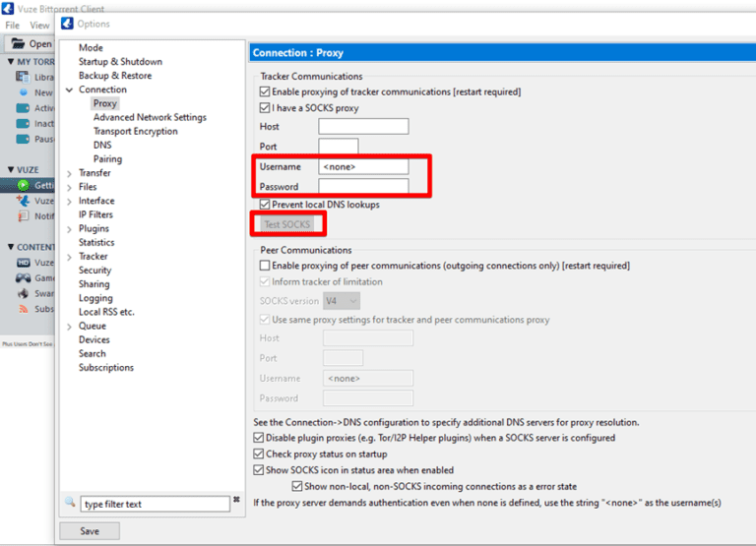756x546 pixels.
Task: Toggle Prevent local DNS lookups checkbox
Action: pos(264,205)
